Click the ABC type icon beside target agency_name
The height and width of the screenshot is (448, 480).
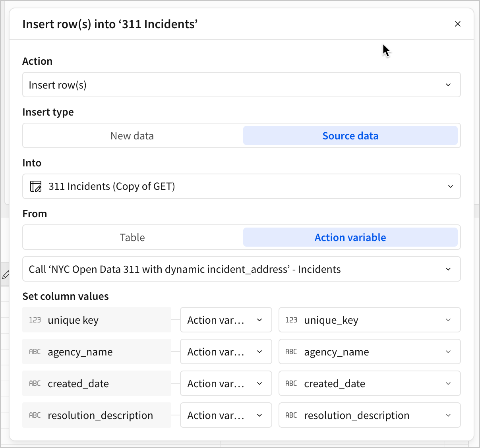pos(35,351)
